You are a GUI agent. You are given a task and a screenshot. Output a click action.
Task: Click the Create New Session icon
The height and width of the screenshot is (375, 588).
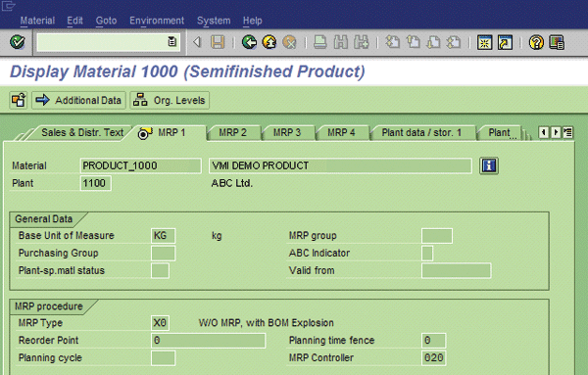[484, 42]
